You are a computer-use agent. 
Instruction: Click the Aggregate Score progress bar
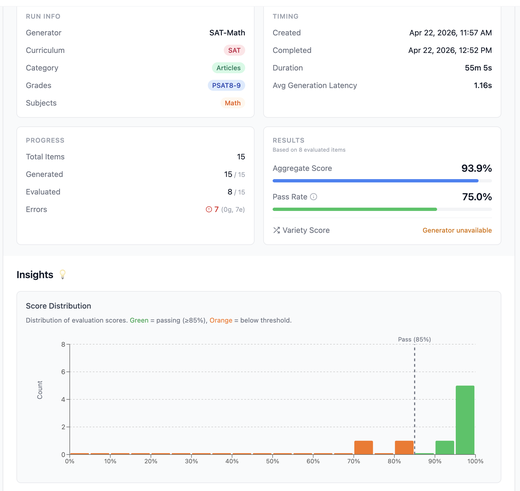(x=382, y=181)
